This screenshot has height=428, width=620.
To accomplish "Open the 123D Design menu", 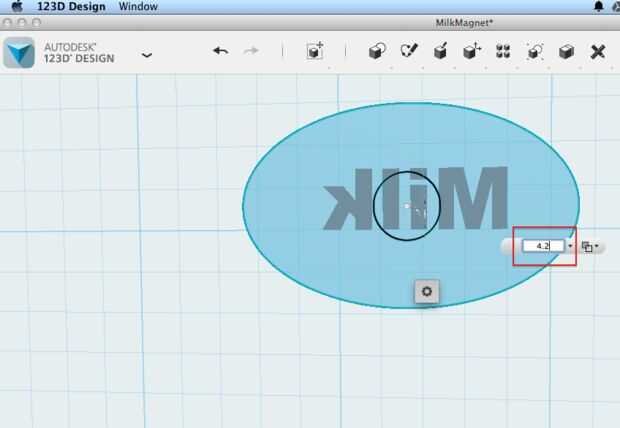I will (x=71, y=6).
